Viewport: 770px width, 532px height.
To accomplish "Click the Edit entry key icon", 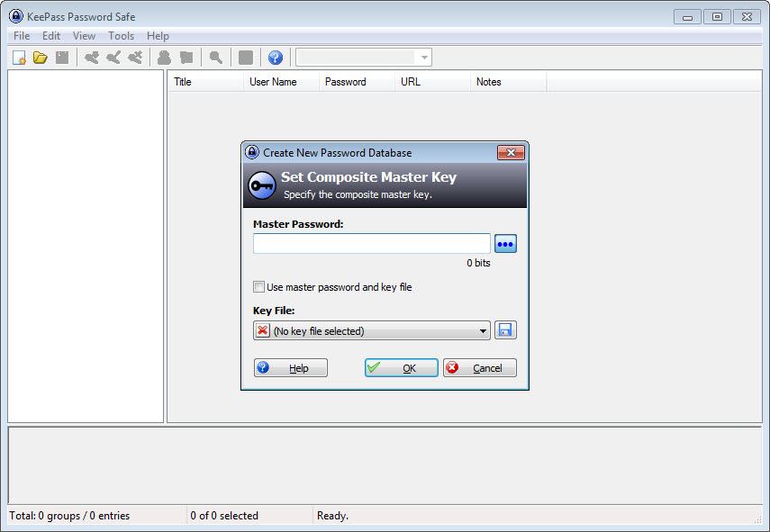I will (x=113, y=58).
